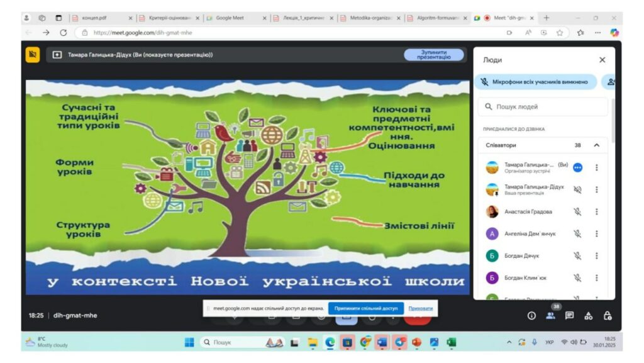Open meeting details info icon
This screenshot has height=363, width=644.
pos(531,316)
